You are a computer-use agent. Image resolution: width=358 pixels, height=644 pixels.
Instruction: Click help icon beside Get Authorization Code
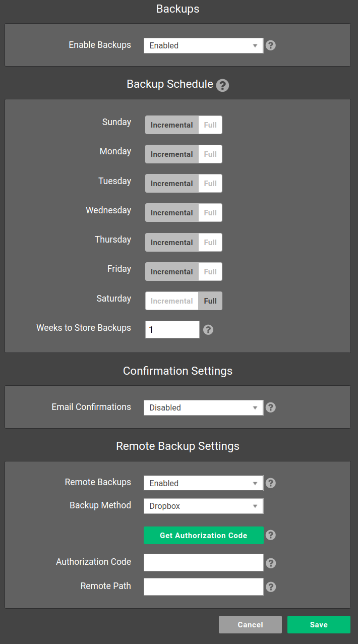pos(271,535)
